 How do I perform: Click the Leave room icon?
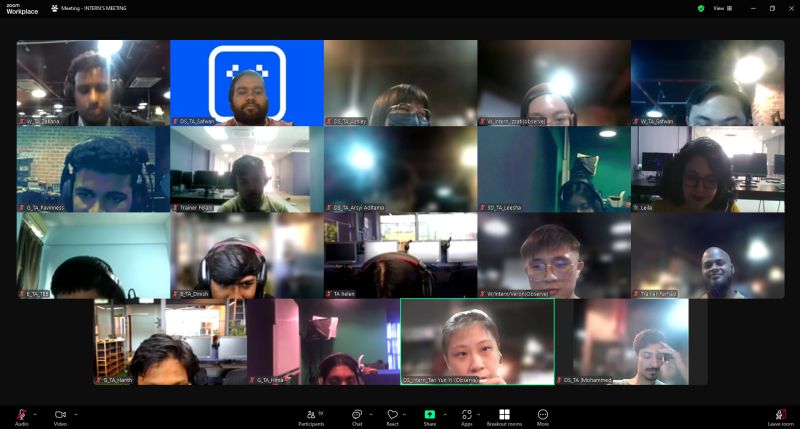[x=780, y=415]
